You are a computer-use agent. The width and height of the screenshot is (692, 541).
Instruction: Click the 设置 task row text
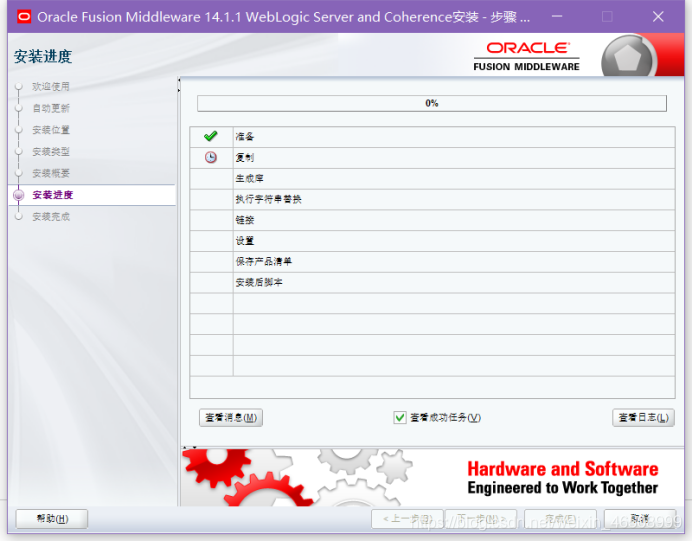[x=244, y=240]
